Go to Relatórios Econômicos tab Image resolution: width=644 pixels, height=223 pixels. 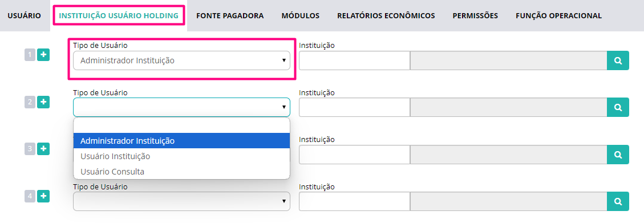[386, 15]
